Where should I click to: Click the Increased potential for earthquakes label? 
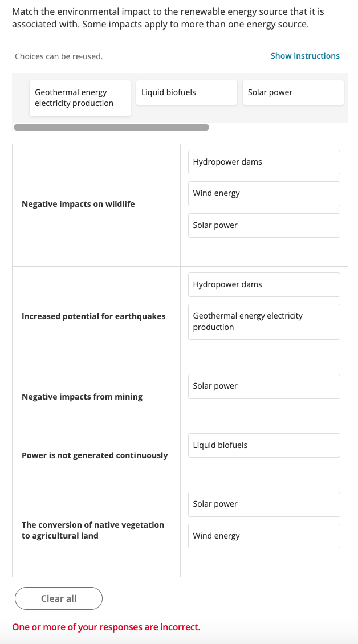(93, 316)
